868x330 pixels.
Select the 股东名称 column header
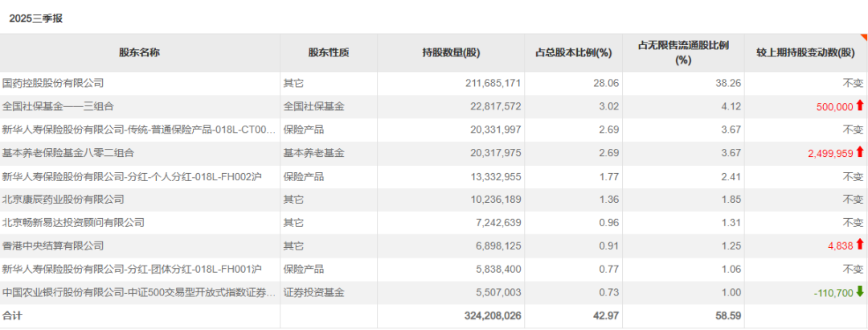[140, 52]
